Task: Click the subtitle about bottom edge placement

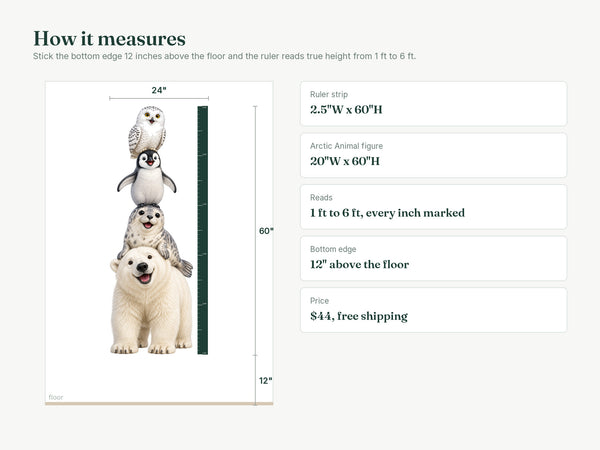Action: pyautogui.click(x=224, y=56)
